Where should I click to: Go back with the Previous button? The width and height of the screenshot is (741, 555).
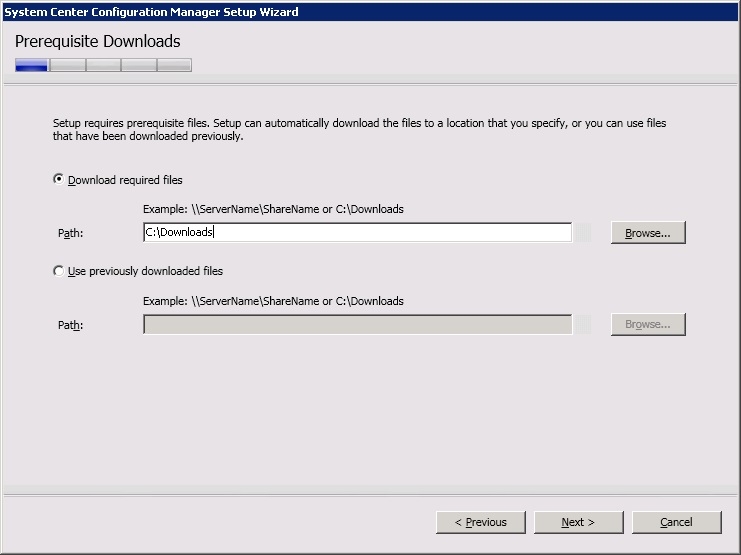point(480,522)
